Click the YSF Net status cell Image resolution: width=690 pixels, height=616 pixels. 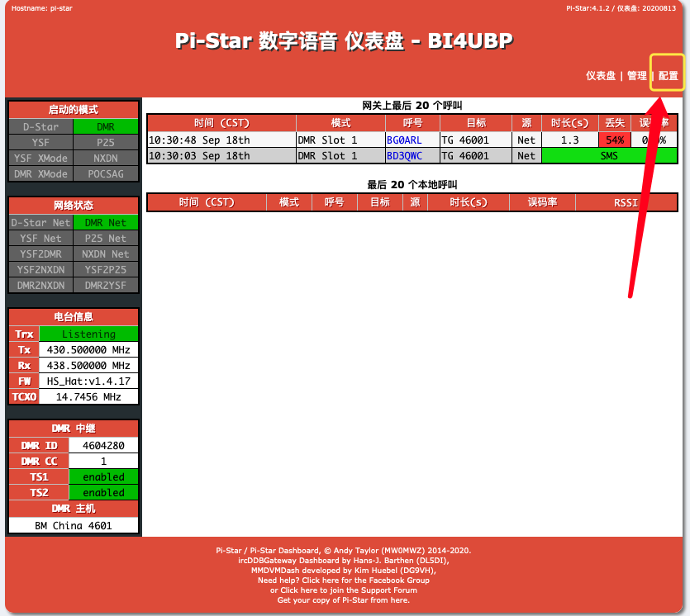point(41,239)
